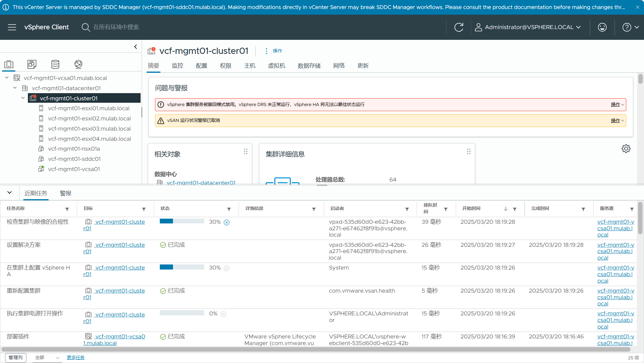Open the cluster actions kebab menu
The width and height of the screenshot is (644, 363).
[x=266, y=51]
